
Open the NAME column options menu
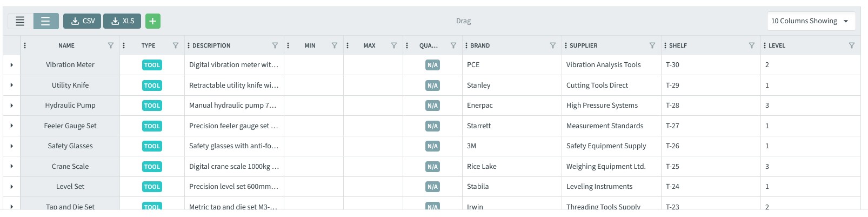pos(25,45)
